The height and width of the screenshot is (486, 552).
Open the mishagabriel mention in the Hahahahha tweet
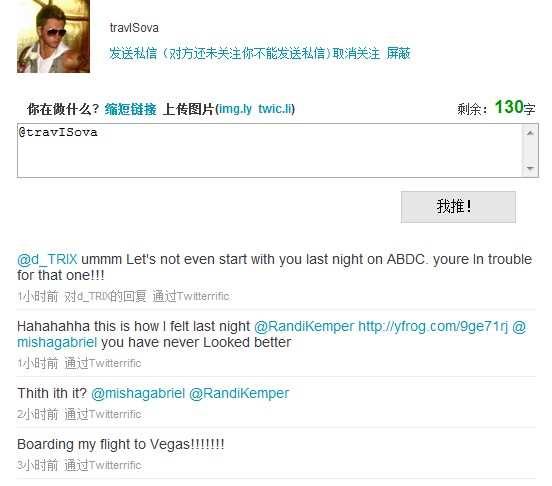(57, 342)
